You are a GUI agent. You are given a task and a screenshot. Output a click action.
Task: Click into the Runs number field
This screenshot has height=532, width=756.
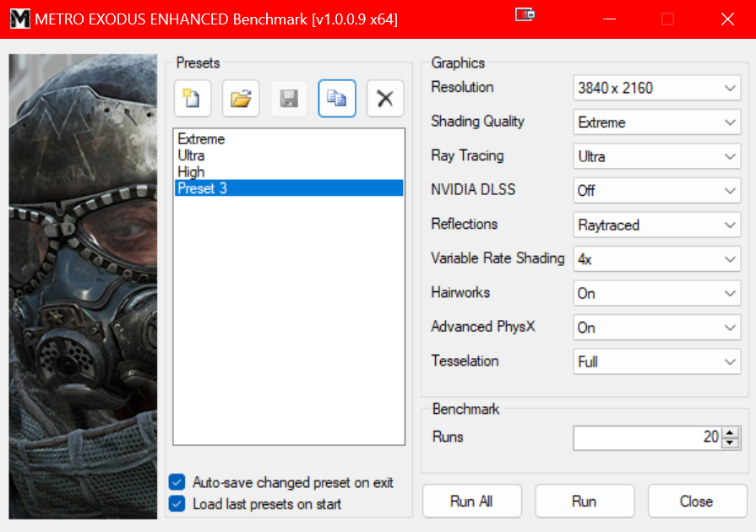pos(648,437)
